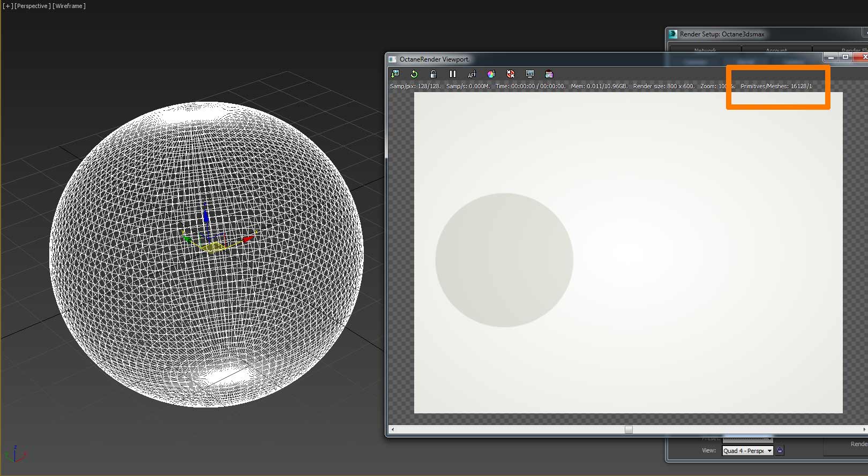Click the red crossed-cursor picker icon
868x476 pixels.
510,74
